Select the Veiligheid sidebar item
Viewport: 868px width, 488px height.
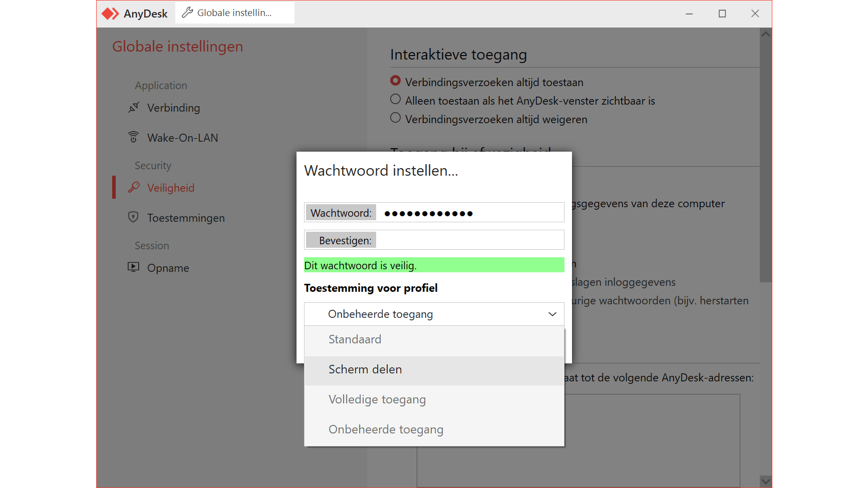[171, 188]
